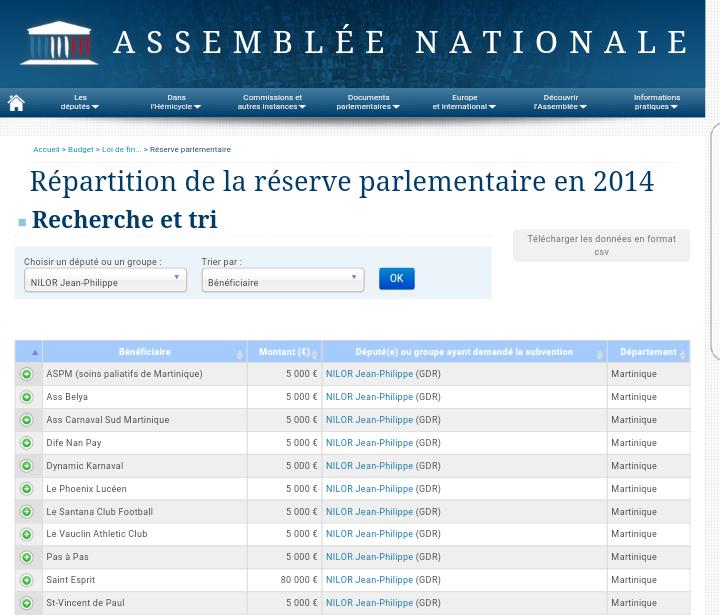Screen dimensions: 720x615
Task: Open the Dans l'Hémicycle menu
Action: (x=176, y=102)
